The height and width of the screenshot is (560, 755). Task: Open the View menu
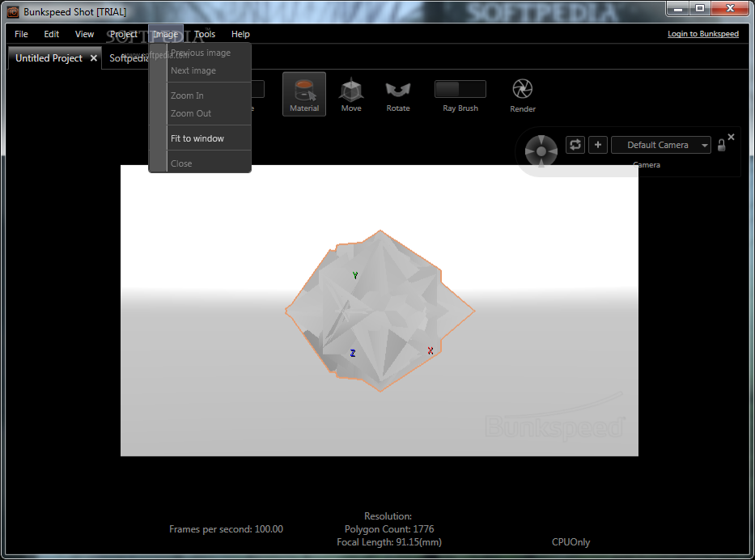pyautogui.click(x=84, y=34)
